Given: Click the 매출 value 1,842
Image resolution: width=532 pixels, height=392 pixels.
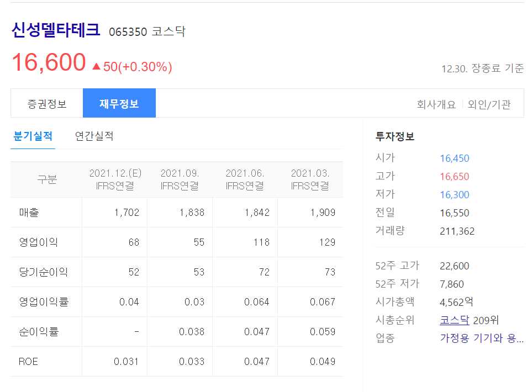Looking at the screenshot, I should tap(257, 213).
